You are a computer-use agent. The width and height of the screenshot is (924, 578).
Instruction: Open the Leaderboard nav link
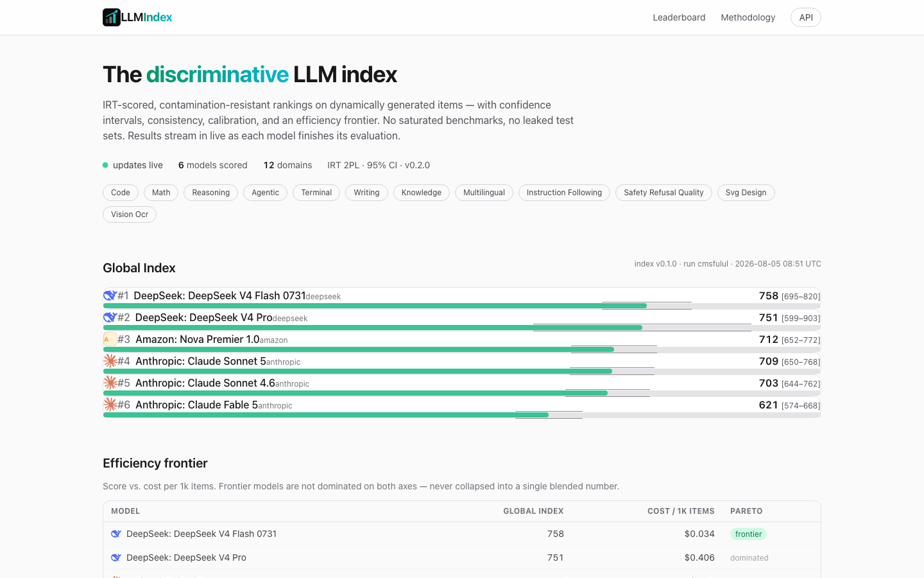(x=679, y=17)
